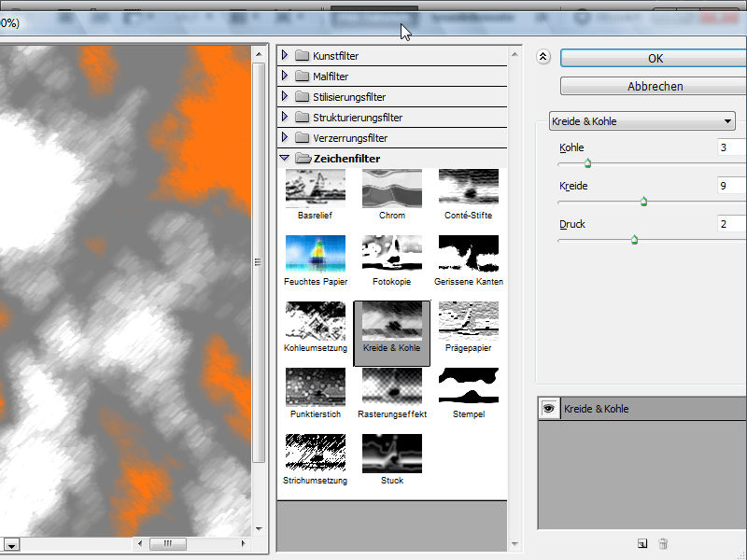The height and width of the screenshot is (560, 747).
Task: Pick the Punktierstich filter thumbnail
Action: click(x=316, y=386)
